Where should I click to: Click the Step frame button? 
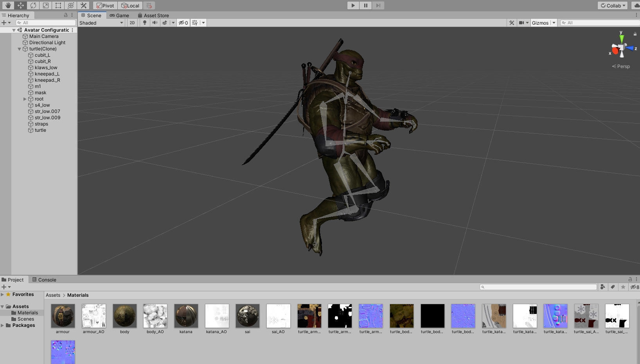coord(378,5)
